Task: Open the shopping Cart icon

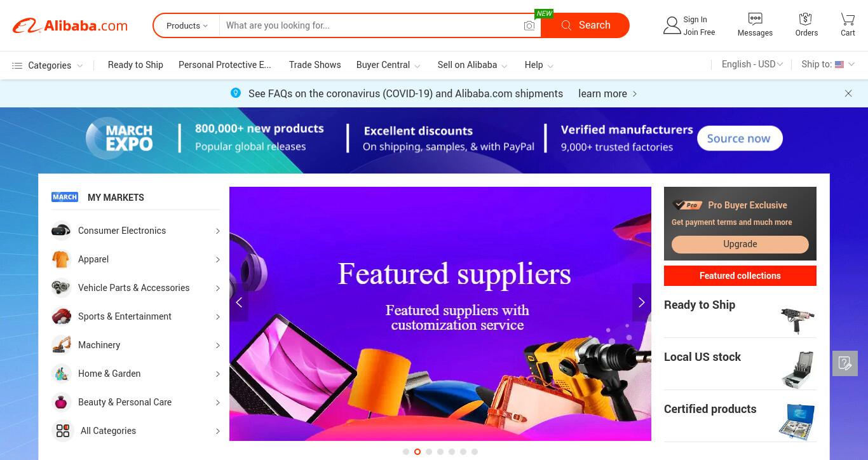Action: tap(848, 18)
